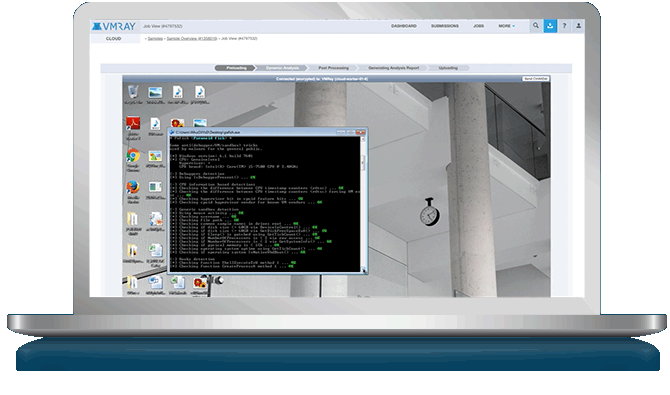Screen dimensions: 670x395
Task: Click the console window title bar icon
Action: point(172,132)
